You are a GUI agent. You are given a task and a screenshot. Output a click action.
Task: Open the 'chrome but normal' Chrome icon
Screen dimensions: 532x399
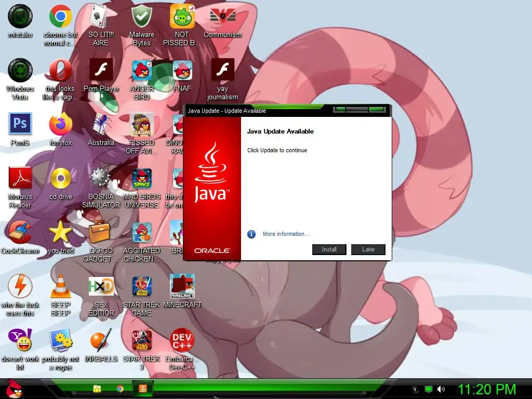60,16
